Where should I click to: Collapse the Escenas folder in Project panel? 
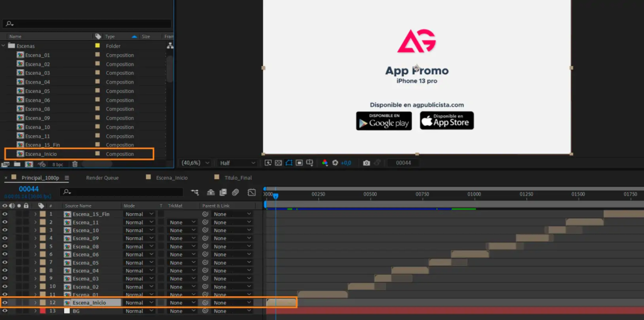pyautogui.click(x=4, y=46)
